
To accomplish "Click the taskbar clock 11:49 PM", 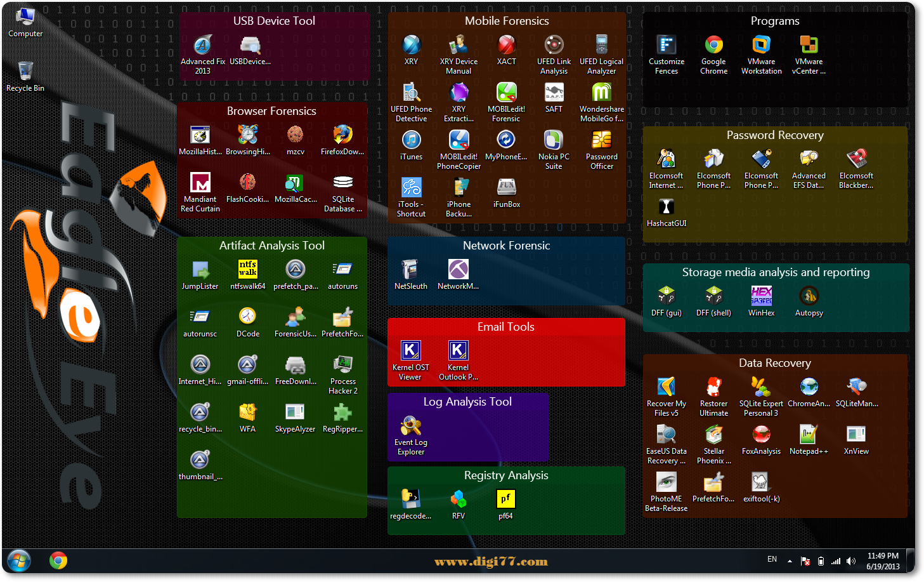I will pyautogui.click(x=883, y=561).
